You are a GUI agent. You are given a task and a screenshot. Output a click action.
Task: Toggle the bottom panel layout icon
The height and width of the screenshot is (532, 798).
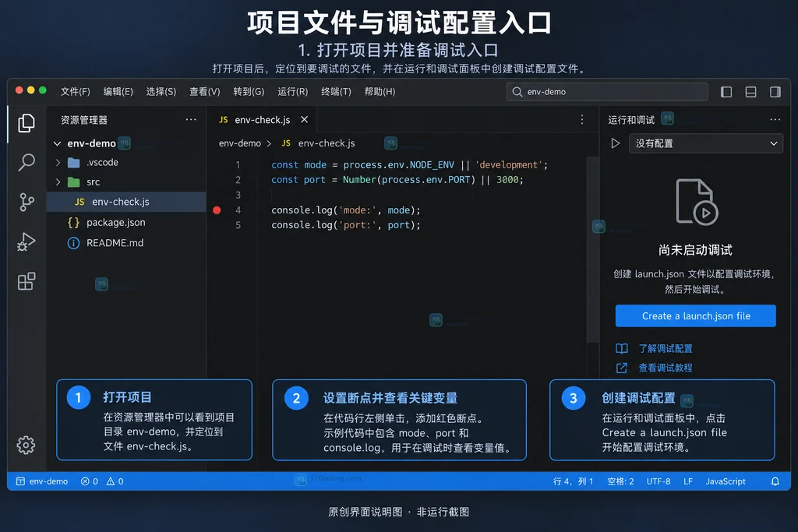coord(750,92)
